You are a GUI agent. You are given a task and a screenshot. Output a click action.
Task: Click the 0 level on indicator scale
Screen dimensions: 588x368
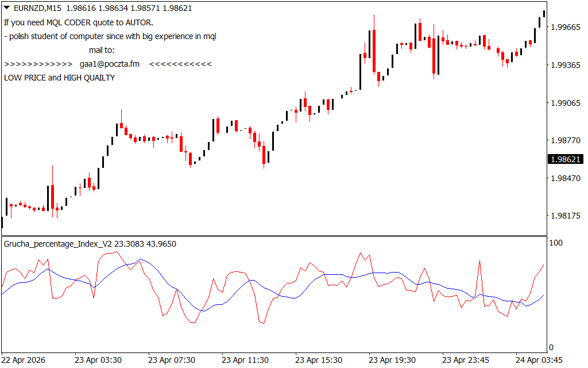(x=551, y=347)
